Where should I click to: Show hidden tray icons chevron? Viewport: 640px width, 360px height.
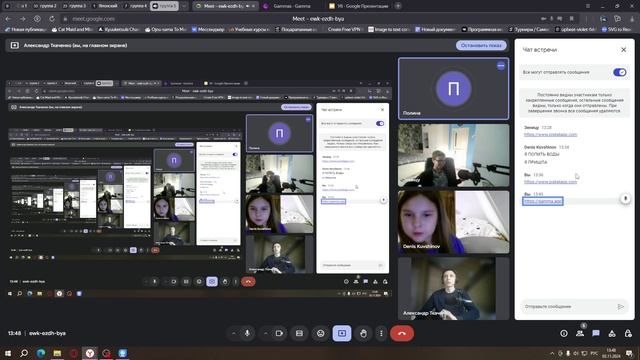[x=552, y=353]
